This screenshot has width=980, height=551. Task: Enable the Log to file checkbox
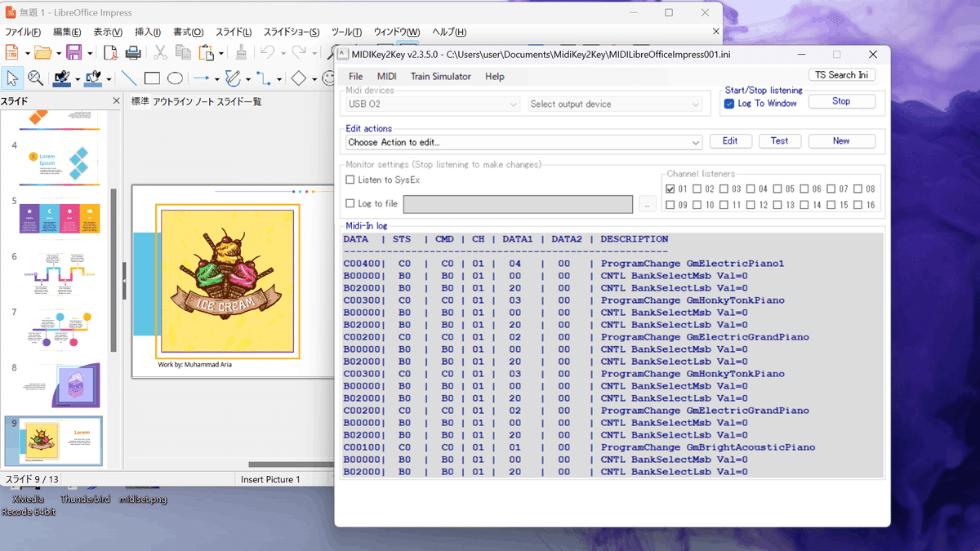pos(350,203)
